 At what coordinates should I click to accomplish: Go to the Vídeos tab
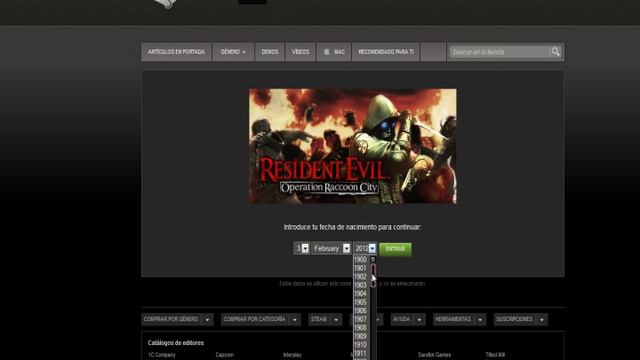point(300,52)
